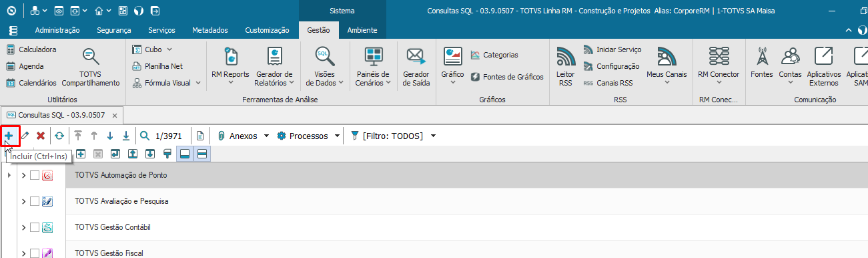Select the Consultas SQL - 03.9.0507 document tab

61,115
